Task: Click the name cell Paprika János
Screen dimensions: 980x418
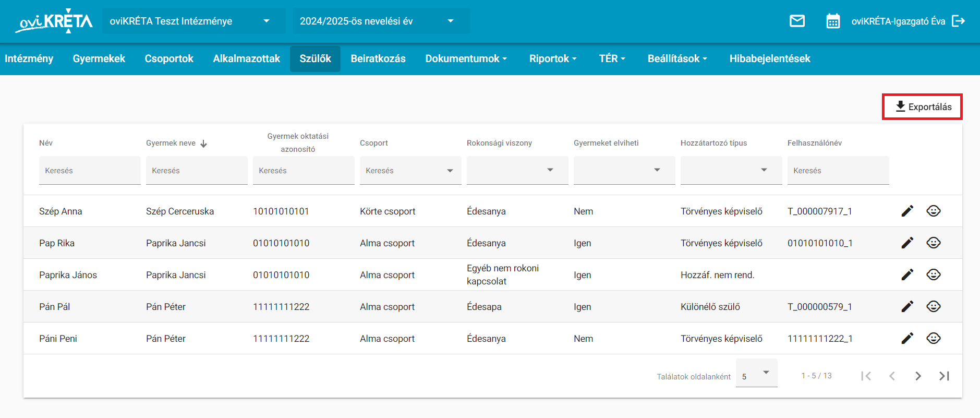Action: click(68, 275)
